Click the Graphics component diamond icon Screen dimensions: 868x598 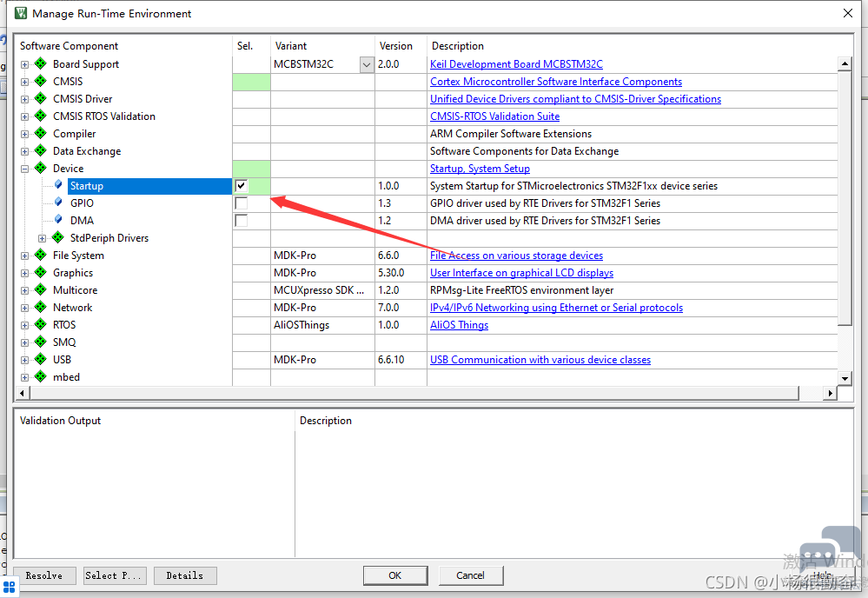(x=41, y=272)
